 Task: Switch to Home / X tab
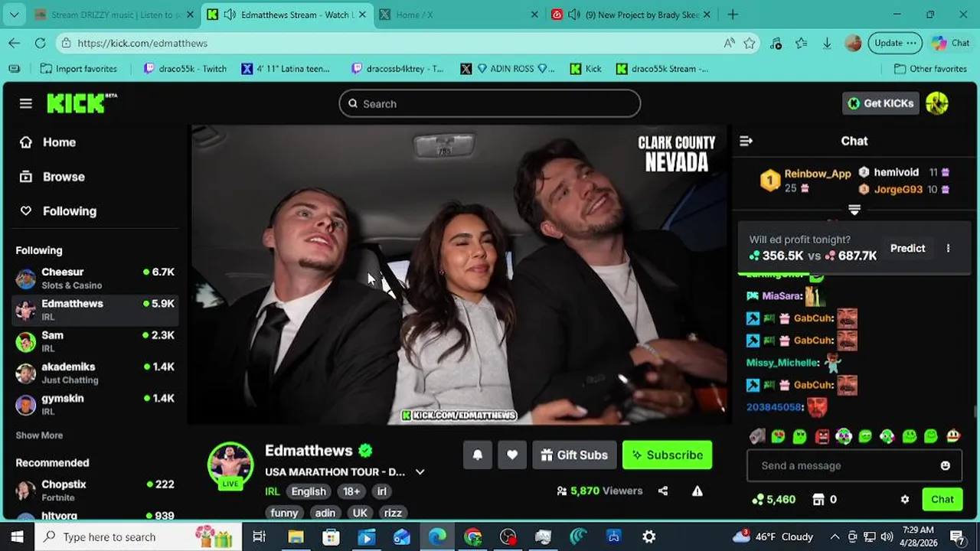point(459,15)
